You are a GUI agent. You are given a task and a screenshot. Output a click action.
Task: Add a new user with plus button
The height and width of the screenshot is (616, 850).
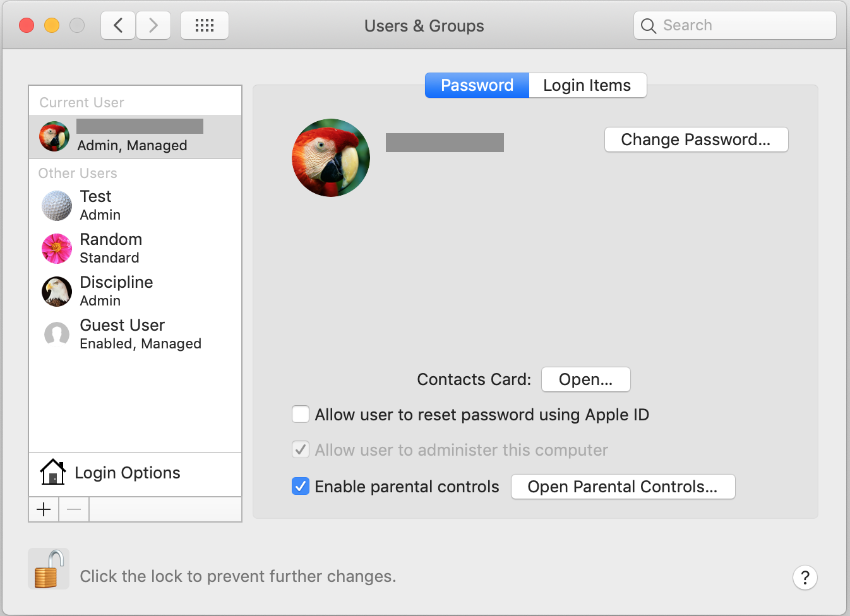44,509
